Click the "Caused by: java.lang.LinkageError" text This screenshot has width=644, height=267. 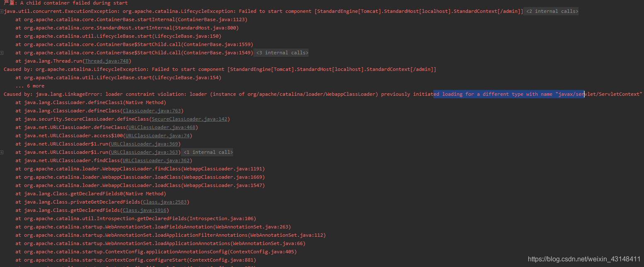53,94
